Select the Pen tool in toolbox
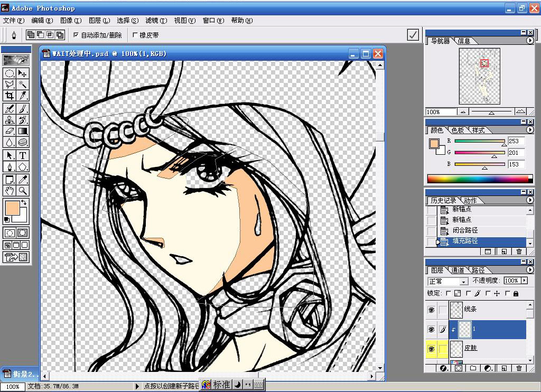Screen dimensions: 541x392 coord(10,166)
